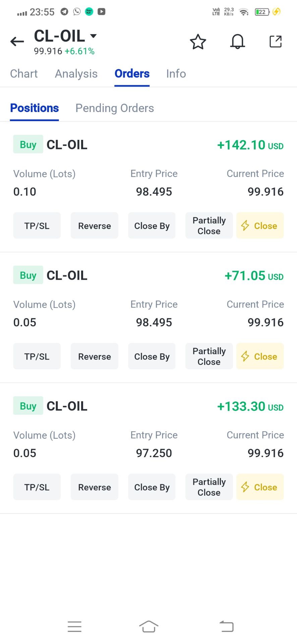
Task: Tap the share export icon
Action: point(276,42)
